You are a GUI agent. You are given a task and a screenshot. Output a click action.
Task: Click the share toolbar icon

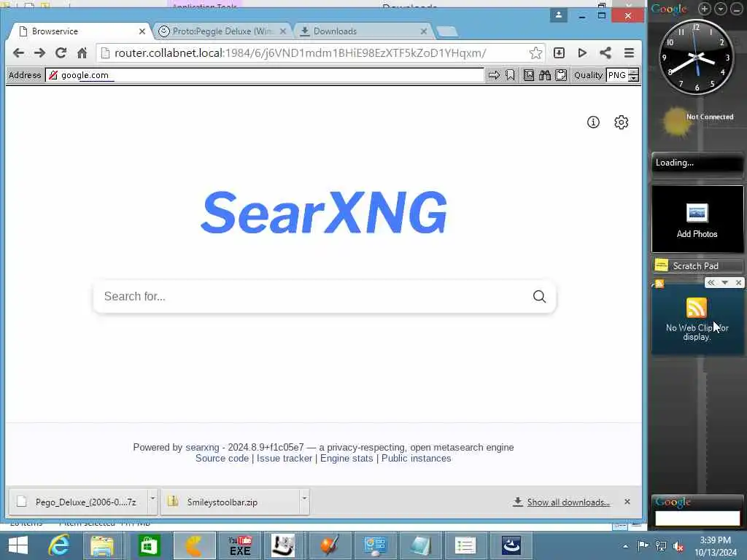605,52
